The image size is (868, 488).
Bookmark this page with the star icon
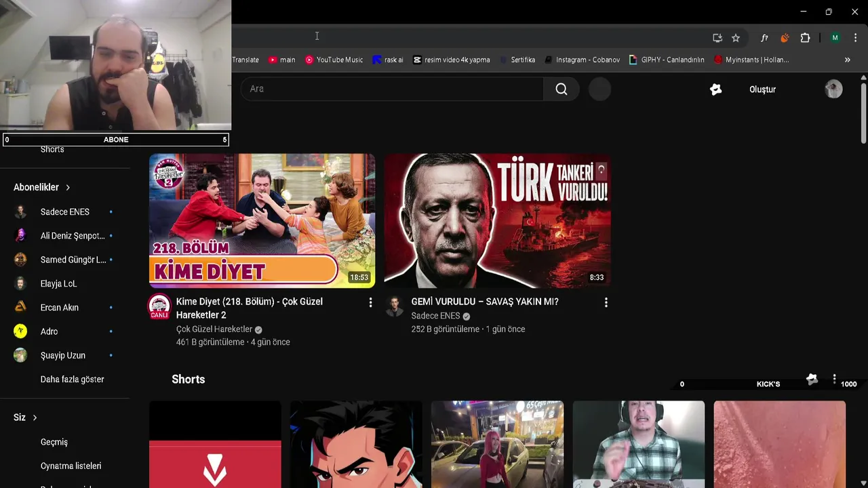coord(736,38)
